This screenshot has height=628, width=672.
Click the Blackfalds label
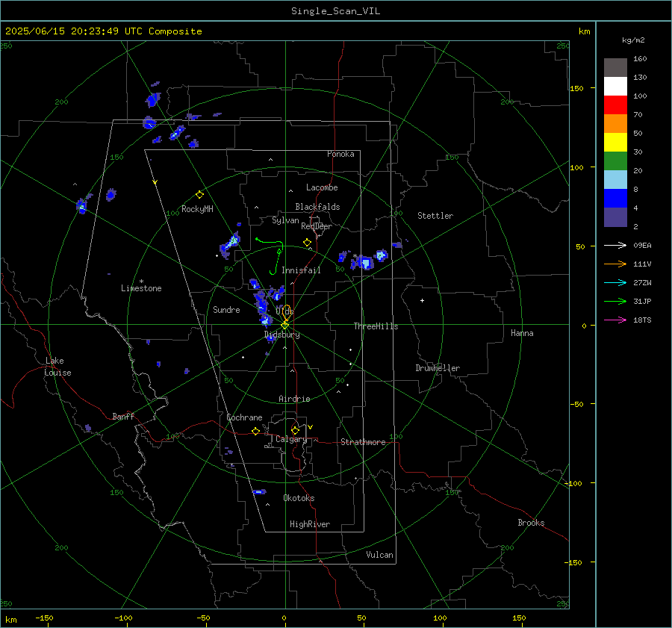pyautogui.click(x=317, y=207)
